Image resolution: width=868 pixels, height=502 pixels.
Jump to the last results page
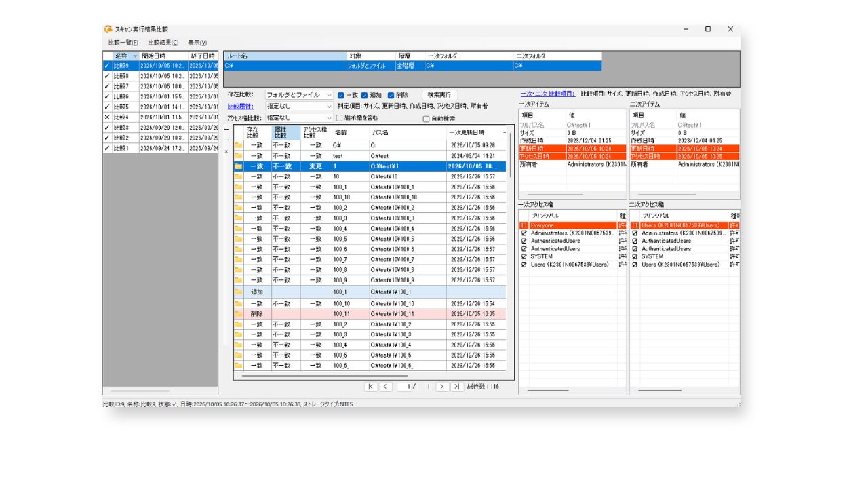click(456, 387)
